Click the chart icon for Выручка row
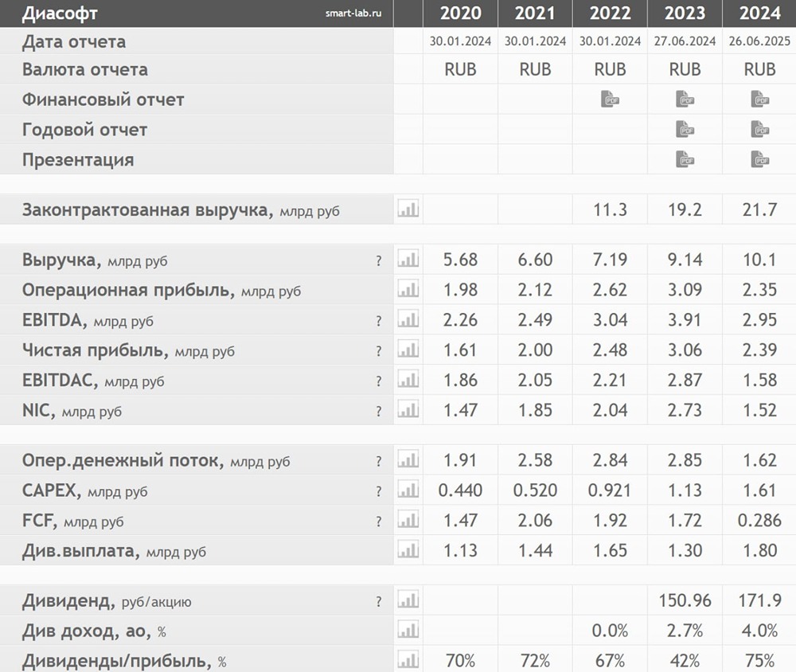 (x=408, y=259)
